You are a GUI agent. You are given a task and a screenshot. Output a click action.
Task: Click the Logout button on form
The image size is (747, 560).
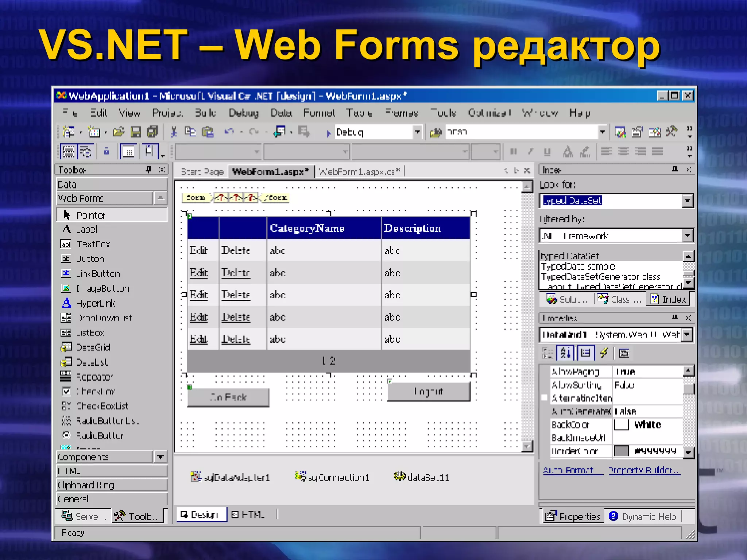pyautogui.click(x=429, y=392)
